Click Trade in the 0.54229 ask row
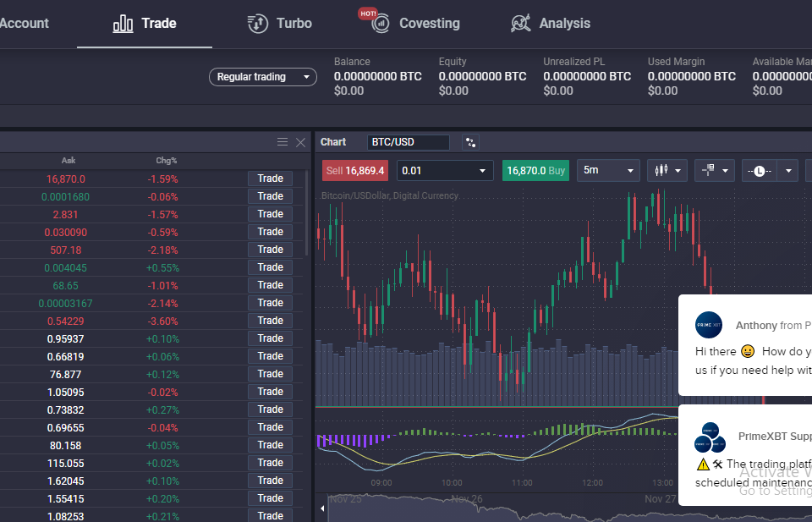Viewport: 812px width, 522px height. pos(271,321)
